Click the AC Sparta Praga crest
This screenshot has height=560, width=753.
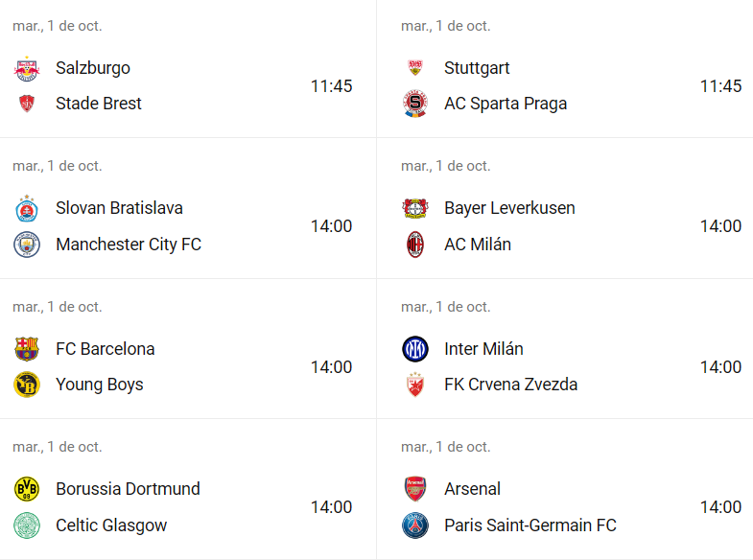pyautogui.click(x=415, y=104)
